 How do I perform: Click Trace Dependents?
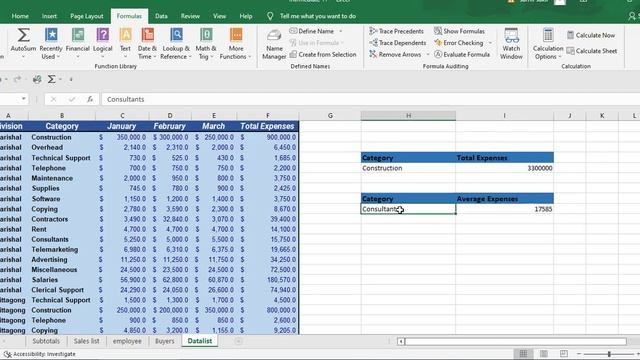coord(398,42)
